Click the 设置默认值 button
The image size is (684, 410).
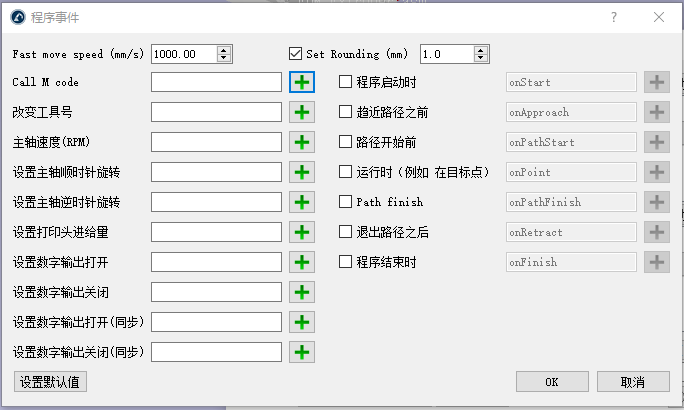click(x=50, y=382)
